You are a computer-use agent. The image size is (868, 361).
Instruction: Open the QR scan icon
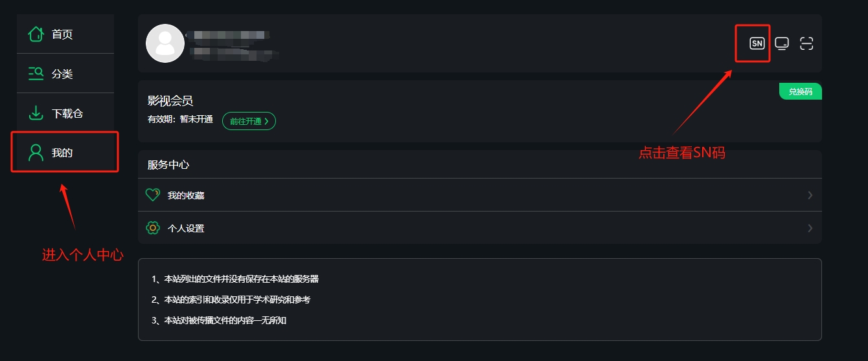806,43
